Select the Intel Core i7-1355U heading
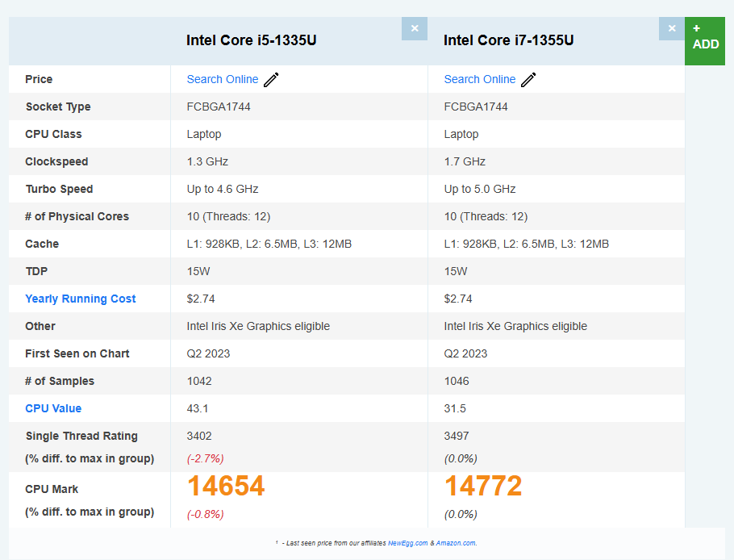Image resolution: width=734 pixels, height=560 pixels. point(509,40)
